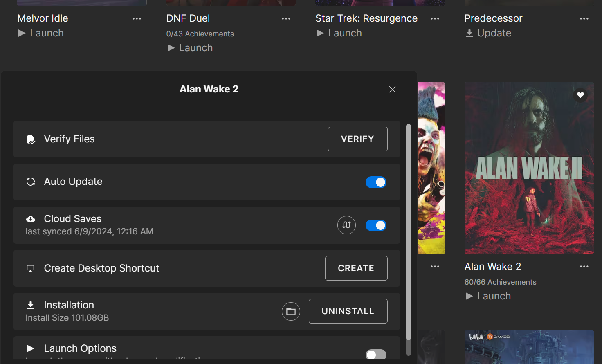602x364 pixels.
Task: Click the UNINSTALL button
Action: click(348, 311)
